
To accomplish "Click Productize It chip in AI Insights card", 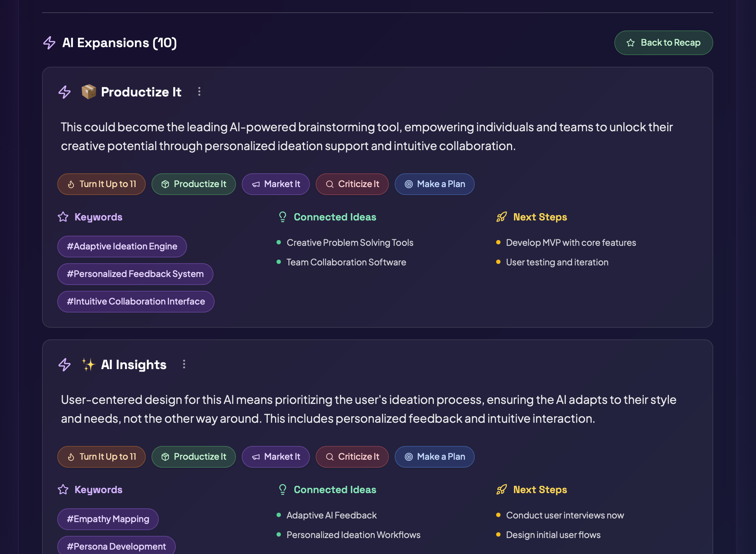I will 194,457.
